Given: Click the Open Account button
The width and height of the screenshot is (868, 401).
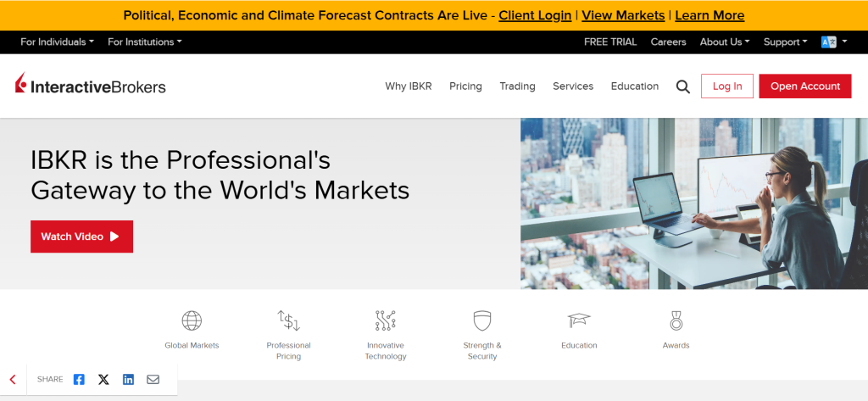Looking at the screenshot, I should 805,86.
